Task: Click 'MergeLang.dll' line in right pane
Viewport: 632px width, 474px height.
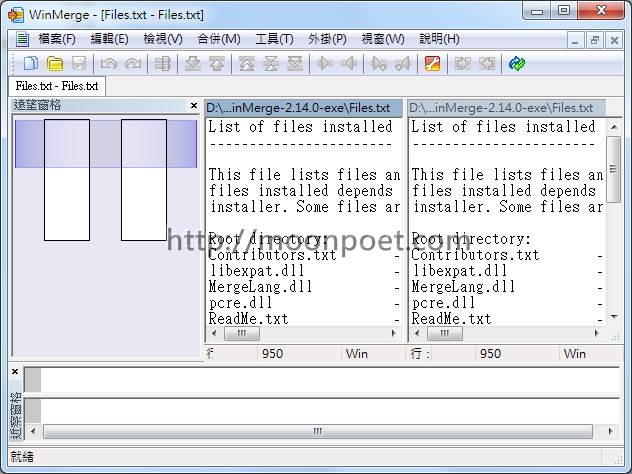Action: click(463, 287)
